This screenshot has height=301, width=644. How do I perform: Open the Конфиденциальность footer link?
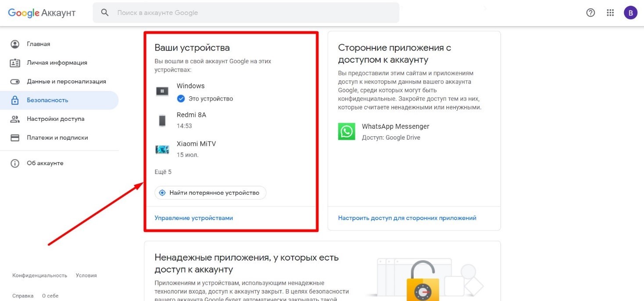point(40,276)
